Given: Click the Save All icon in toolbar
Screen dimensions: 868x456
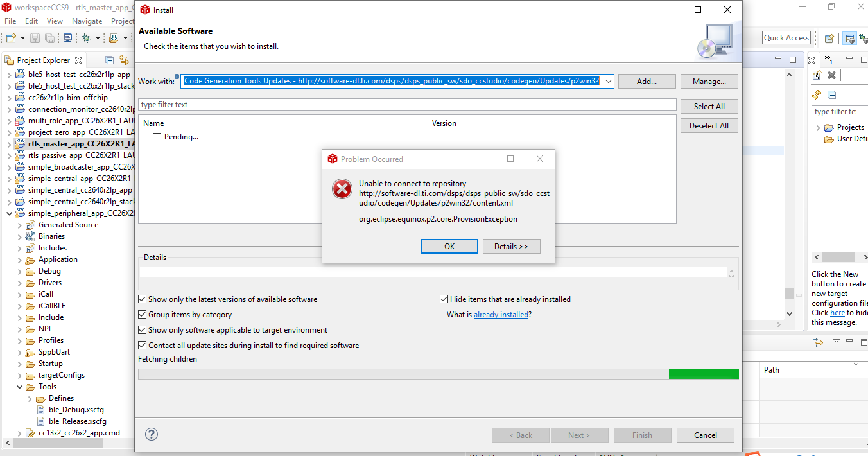Looking at the screenshot, I should tap(49, 38).
